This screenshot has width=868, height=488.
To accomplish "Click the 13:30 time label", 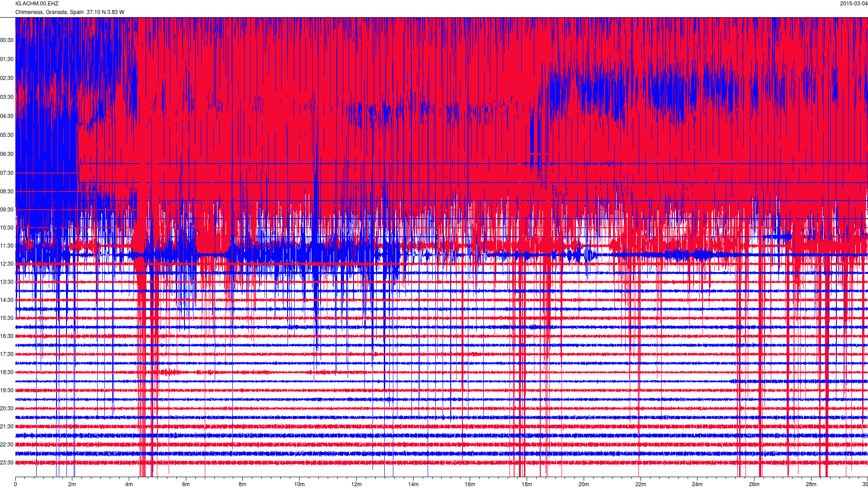I will click(7, 282).
